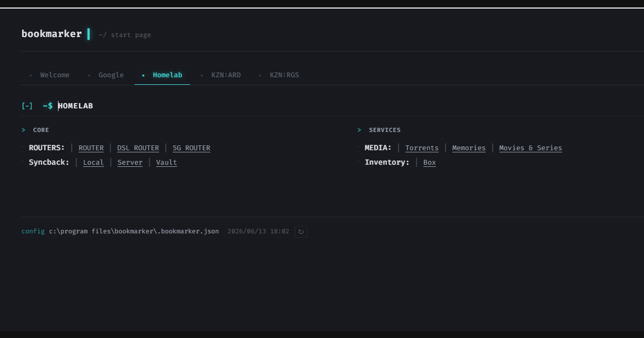Click the SERVICES group heading
Screen dimensions: 644x338
[385, 130]
